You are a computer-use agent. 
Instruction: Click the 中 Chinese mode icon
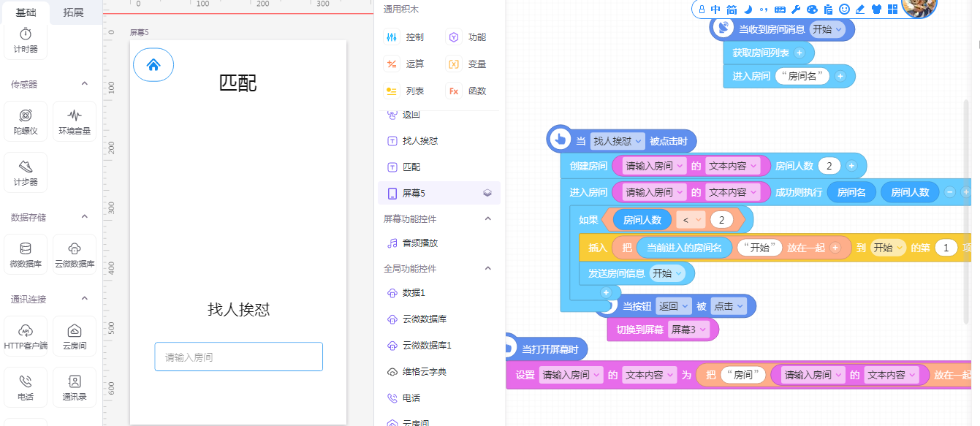click(715, 9)
